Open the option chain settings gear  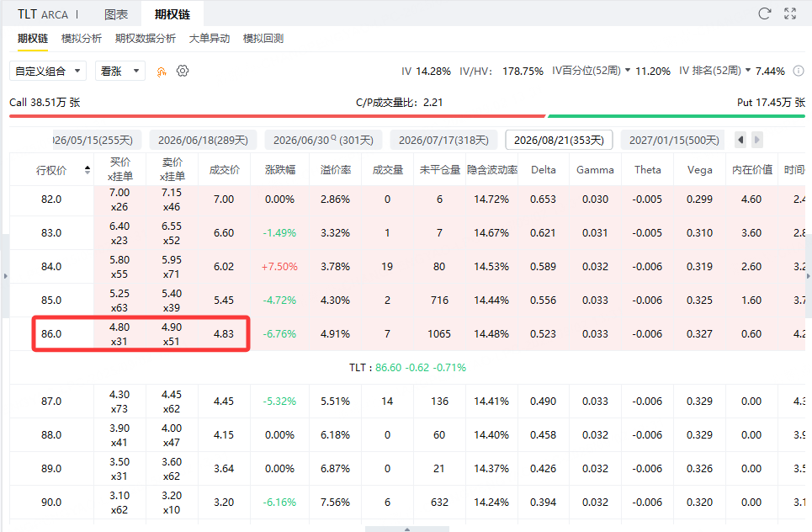click(183, 71)
